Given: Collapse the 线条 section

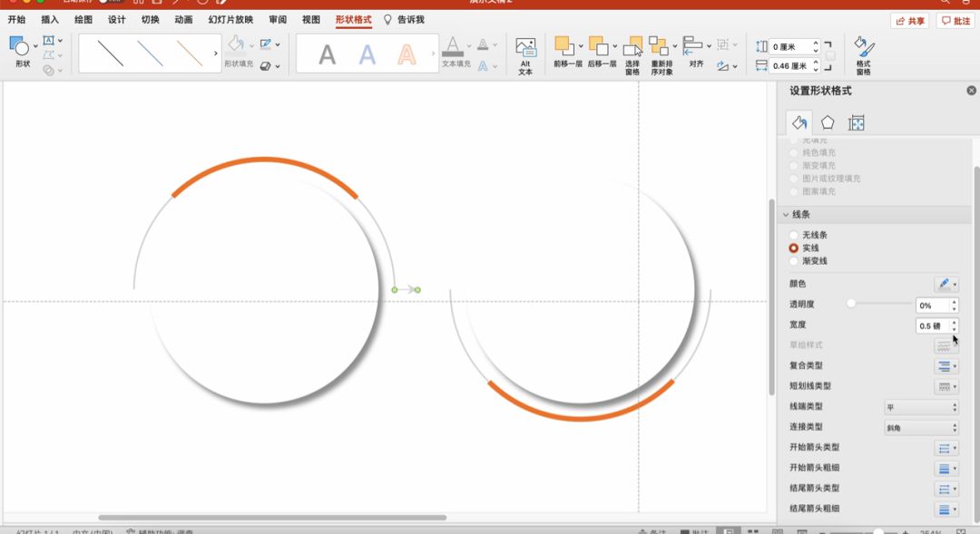Looking at the screenshot, I should point(786,214).
